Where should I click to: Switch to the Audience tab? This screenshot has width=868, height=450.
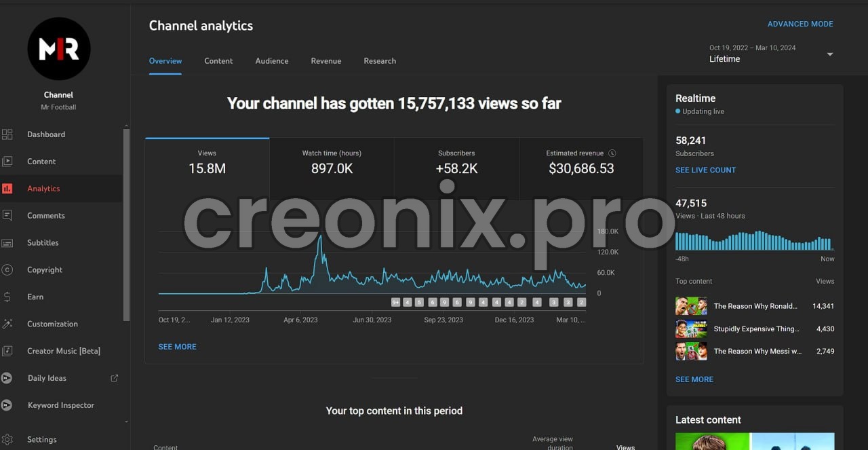pyautogui.click(x=271, y=61)
